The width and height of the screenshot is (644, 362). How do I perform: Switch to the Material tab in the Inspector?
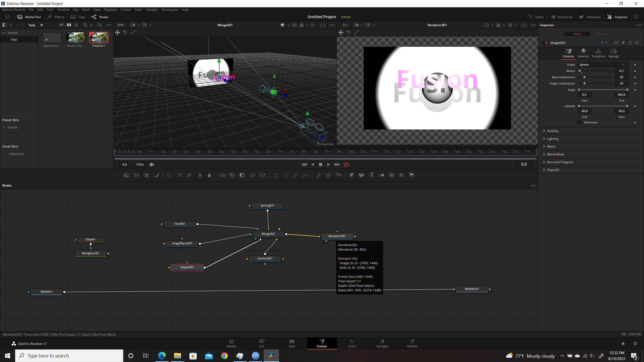(583, 53)
